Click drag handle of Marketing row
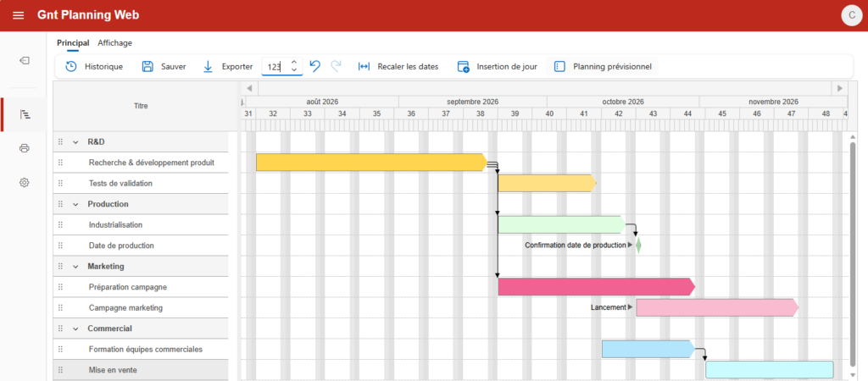Viewport: 868px width, 381px height. [x=60, y=267]
